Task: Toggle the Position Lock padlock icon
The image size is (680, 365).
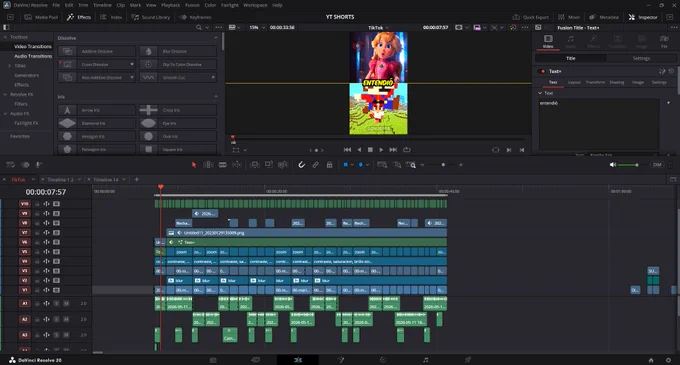Action: coord(330,165)
